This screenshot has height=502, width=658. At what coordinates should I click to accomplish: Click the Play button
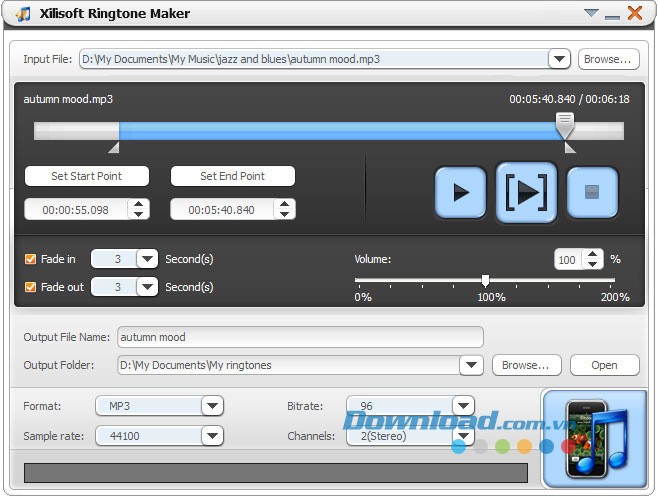(460, 193)
